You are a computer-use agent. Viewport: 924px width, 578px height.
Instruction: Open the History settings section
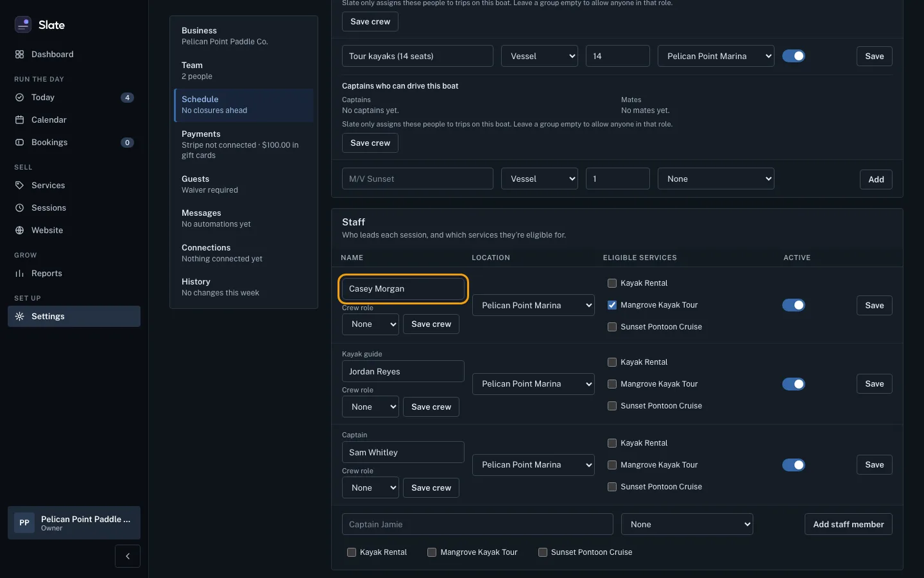pos(244,287)
